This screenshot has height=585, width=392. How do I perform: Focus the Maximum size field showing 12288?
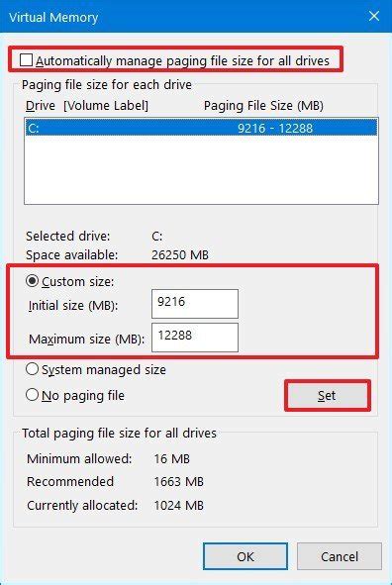coord(195,338)
